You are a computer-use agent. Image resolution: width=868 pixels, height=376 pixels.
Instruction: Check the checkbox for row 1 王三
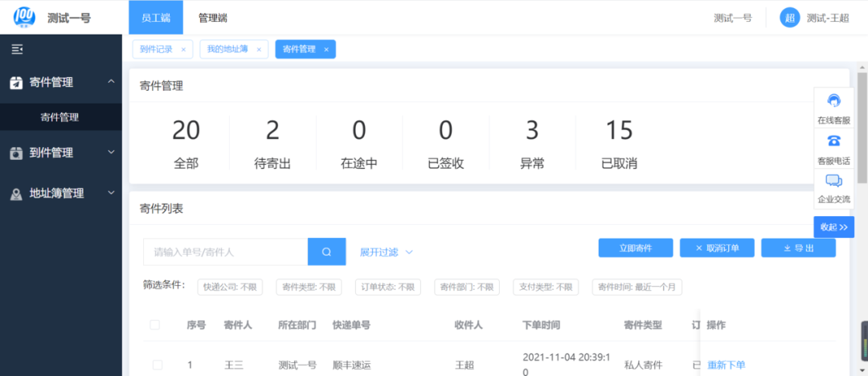point(158,365)
